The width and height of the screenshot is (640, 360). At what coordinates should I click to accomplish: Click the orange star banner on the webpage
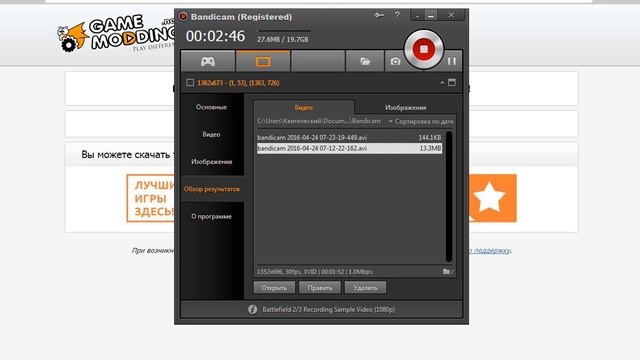[492, 198]
